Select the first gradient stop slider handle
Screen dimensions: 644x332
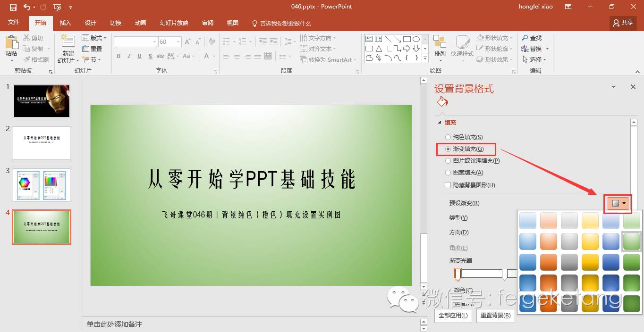458,274
